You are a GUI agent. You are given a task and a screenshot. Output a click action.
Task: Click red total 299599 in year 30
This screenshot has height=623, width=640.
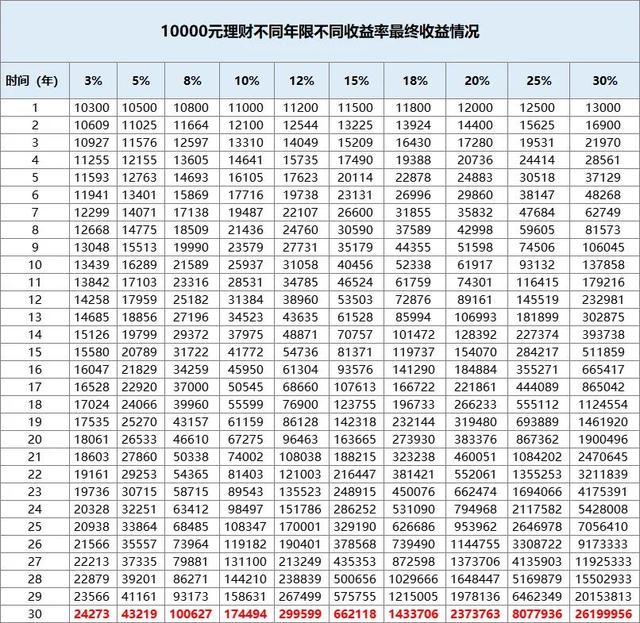[300, 614]
